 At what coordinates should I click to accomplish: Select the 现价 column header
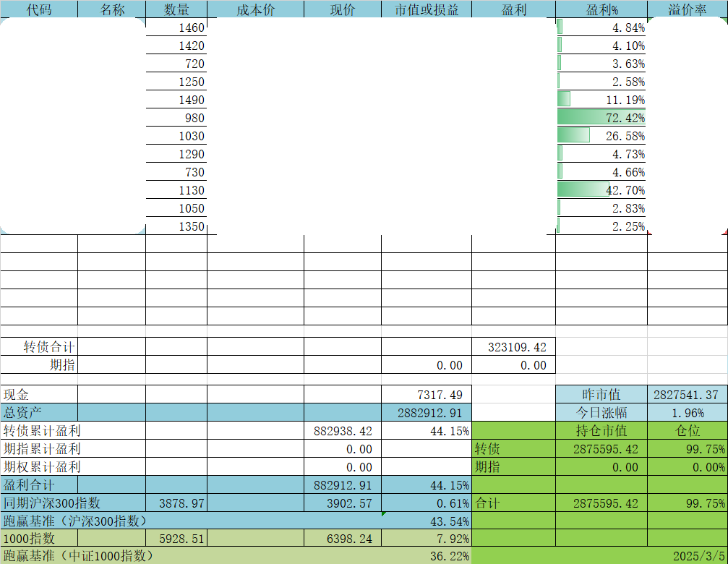[x=343, y=9]
